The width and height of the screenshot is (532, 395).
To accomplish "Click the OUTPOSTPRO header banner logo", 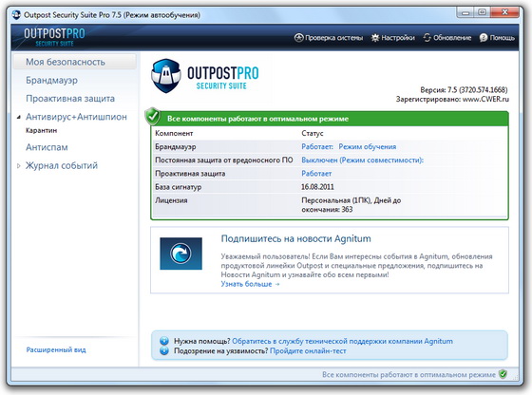I will coord(54,37).
